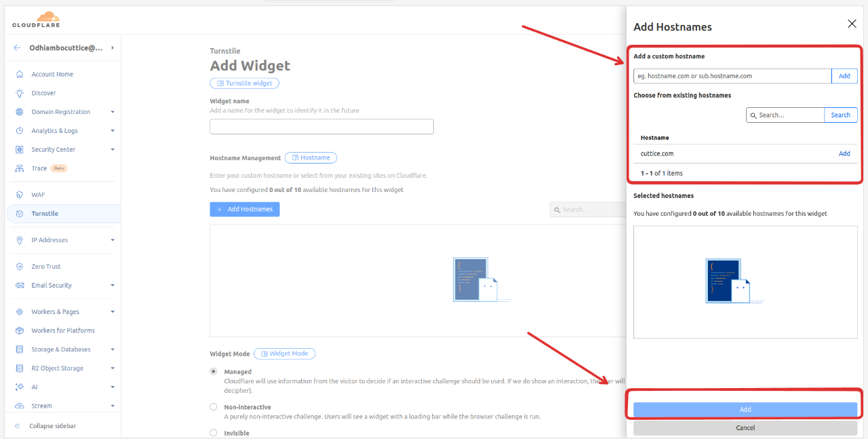Expand the Stream submenu arrow

113,406
